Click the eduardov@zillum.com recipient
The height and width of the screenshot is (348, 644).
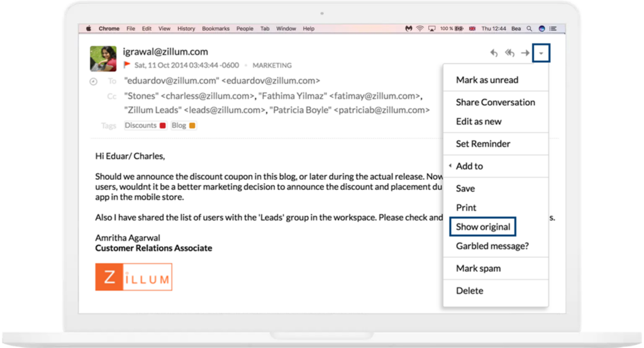[x=222, y=81]
